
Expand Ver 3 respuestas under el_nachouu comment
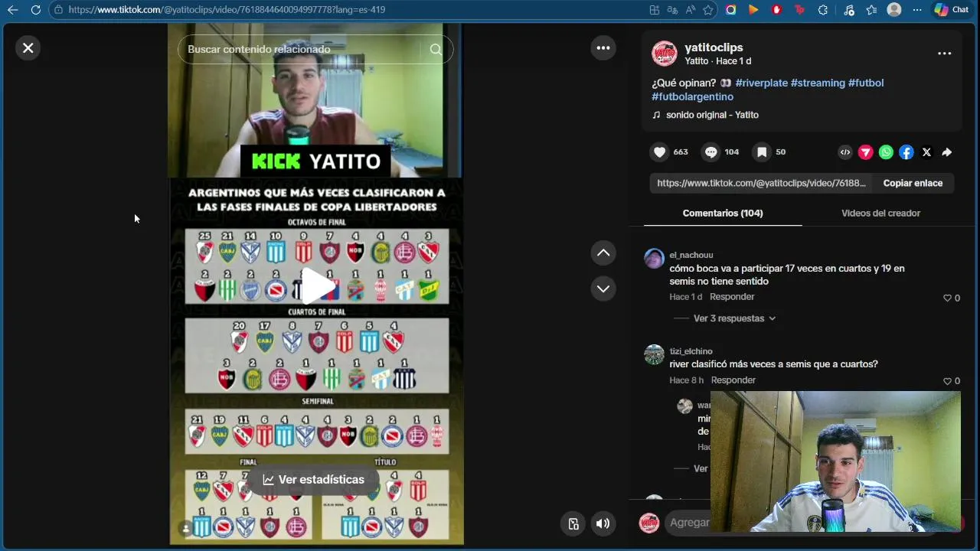[734, 318]
